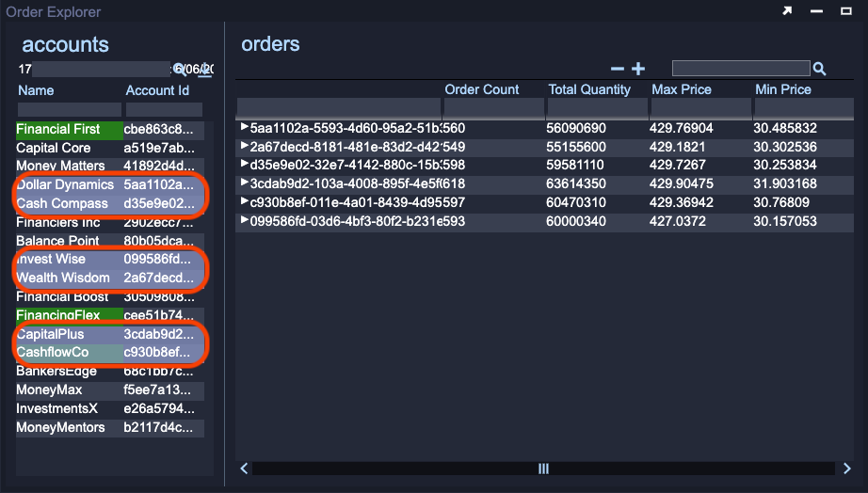The image size is (868, 493).
Task: Toggle the MoneyMax account selection
Action: [49, 390]
